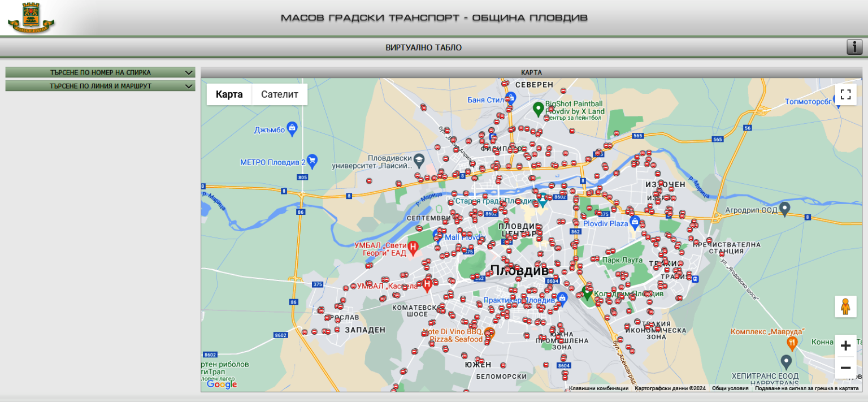Click Клавишни комбинации shortcuts button
This screenshot has height=402, width=868.
point(598,388)
